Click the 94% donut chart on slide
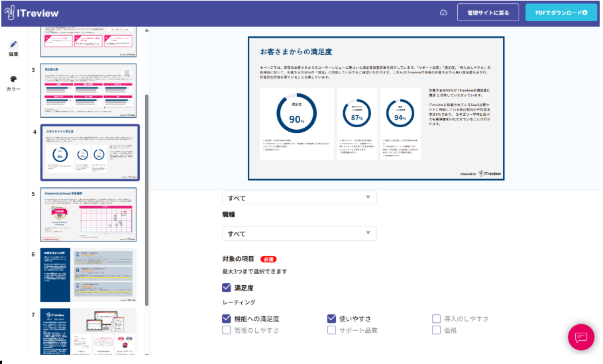The width and height of the screenshot is (603, 364). pyautogui.click(x=400, y=115)
